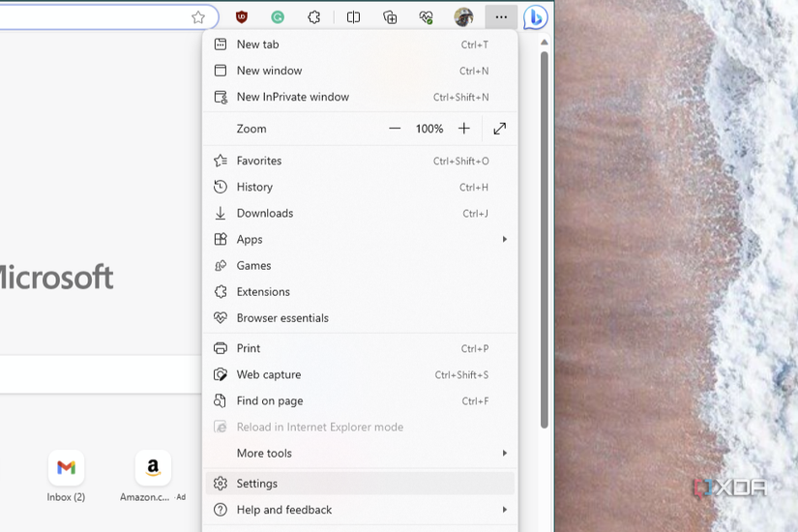Click the Extensions icon in menu
Image resolution: width=798 pixels, height=532 pixels.
point(221,292)
